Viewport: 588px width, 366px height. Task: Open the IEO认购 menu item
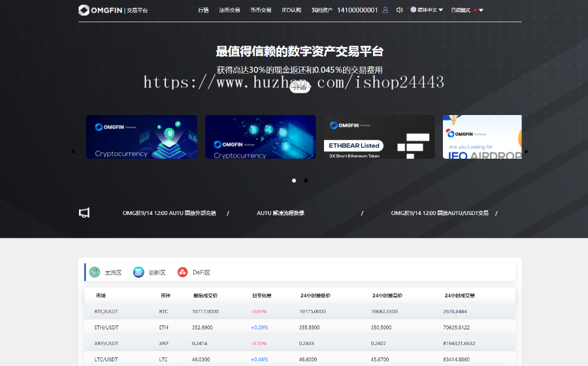pos(291,10)
